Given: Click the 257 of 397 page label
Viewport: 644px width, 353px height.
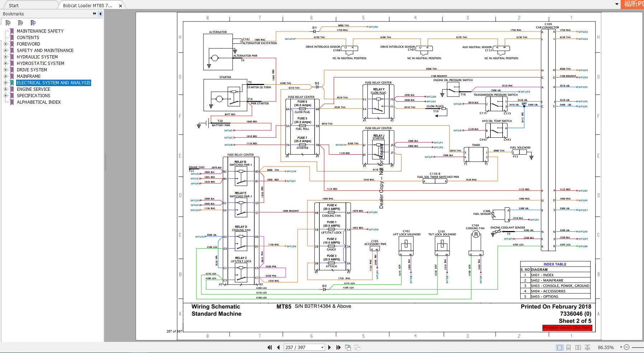Looking at the screenshot, I should 174,331.
